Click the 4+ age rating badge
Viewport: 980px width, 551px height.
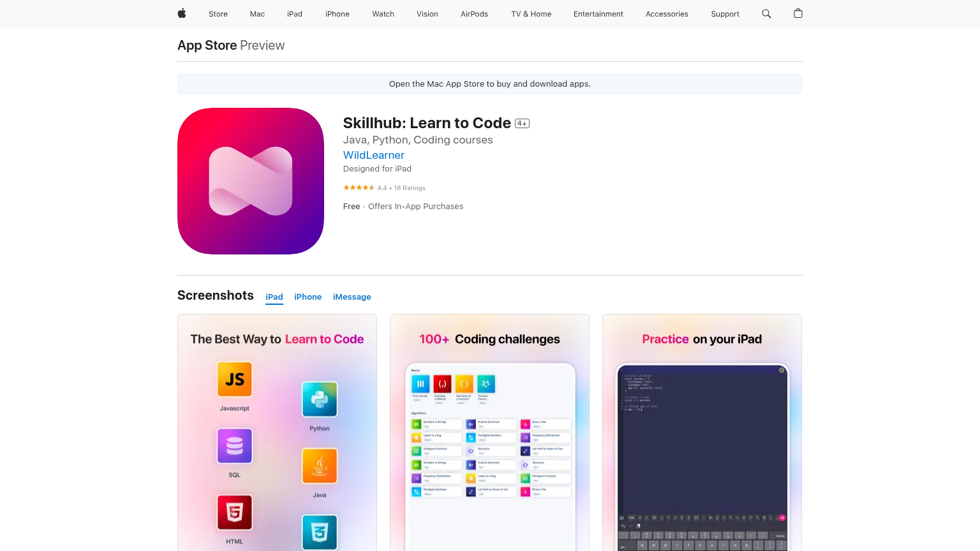tap(522, 123)
